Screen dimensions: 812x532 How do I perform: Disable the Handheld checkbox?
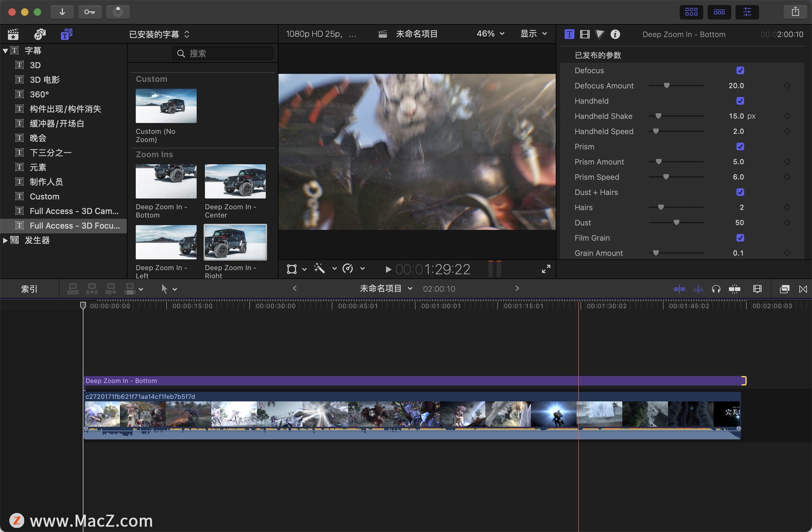point(740,101)
